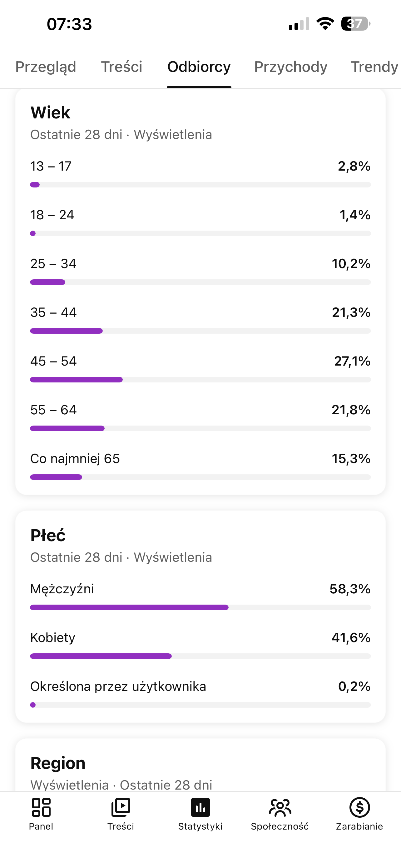Tap the Wi-Fi status icon
This screenshot has height=868, width=401.
tap(325, 23)
